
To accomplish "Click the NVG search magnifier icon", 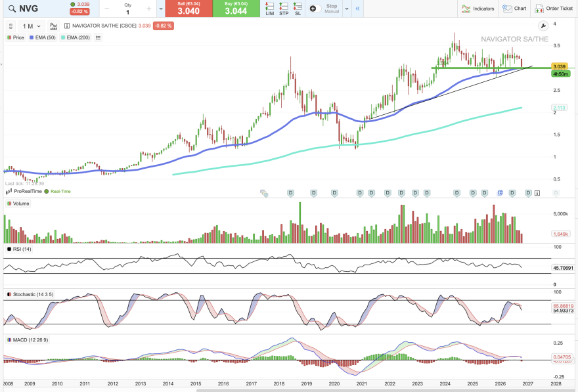I will 12,9.
